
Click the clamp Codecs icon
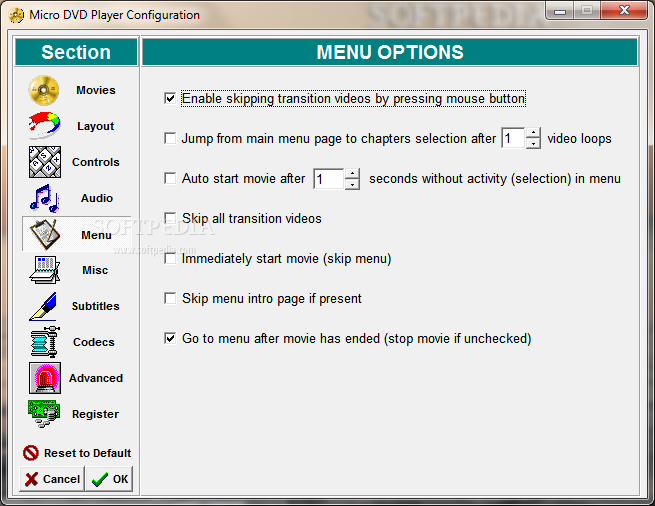click(x=45, y=342)
